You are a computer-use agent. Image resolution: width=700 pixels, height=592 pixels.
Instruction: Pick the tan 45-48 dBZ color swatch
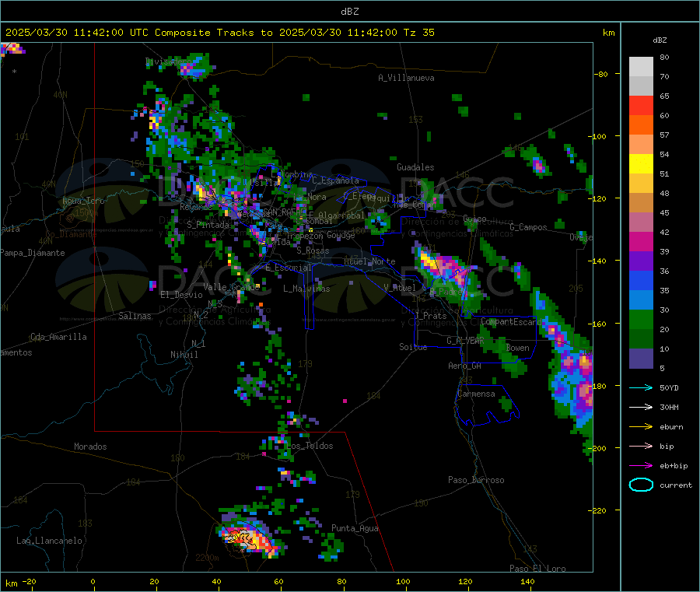tap(641, 203)
